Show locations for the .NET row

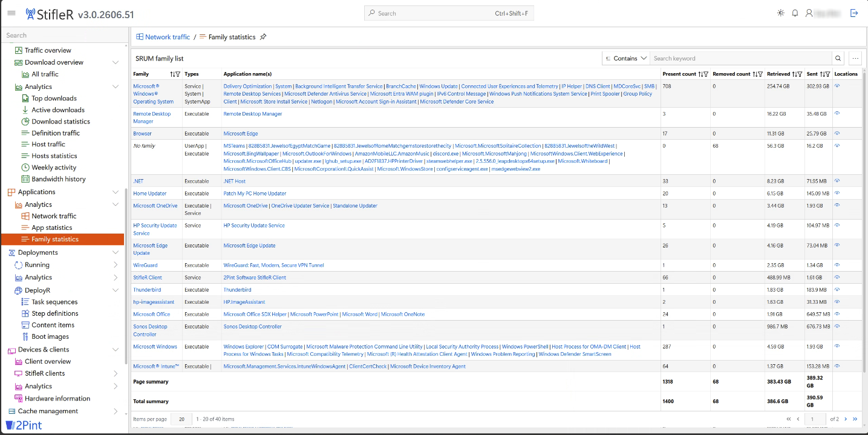(837, 181)
